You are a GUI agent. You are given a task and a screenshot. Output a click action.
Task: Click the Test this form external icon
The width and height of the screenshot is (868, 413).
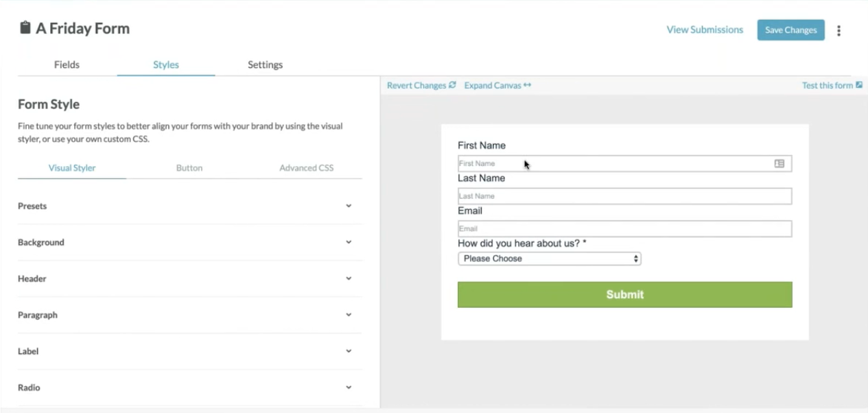(x=859, y=85)
